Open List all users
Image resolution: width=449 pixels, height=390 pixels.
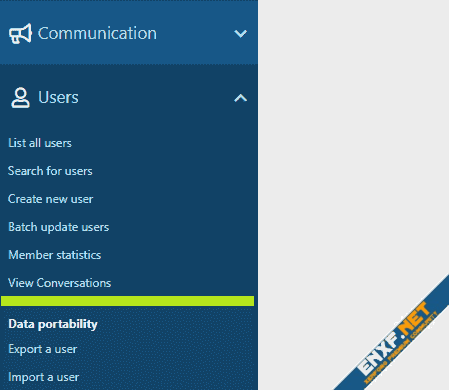tap(40, 143)
